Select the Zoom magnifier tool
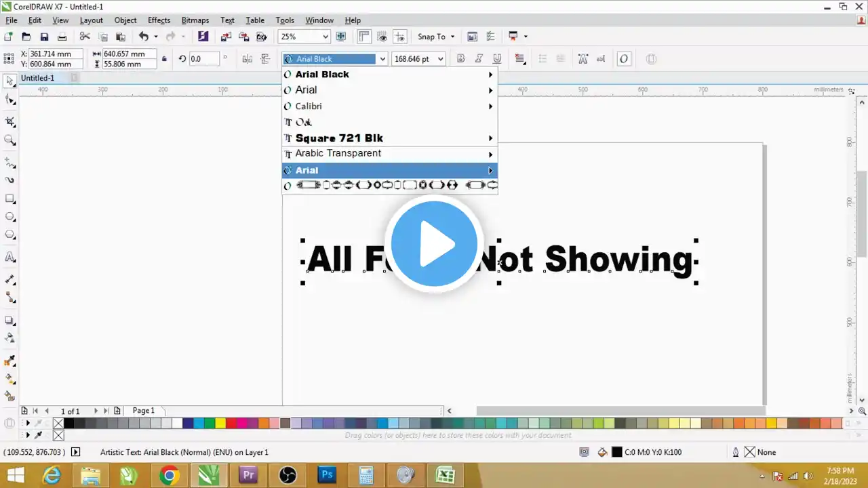This screenshot has height=488, width=868. (9, 140)
